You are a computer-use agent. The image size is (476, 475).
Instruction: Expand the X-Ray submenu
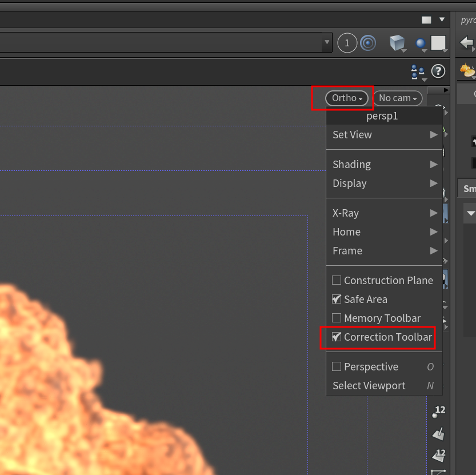(384, 213)
